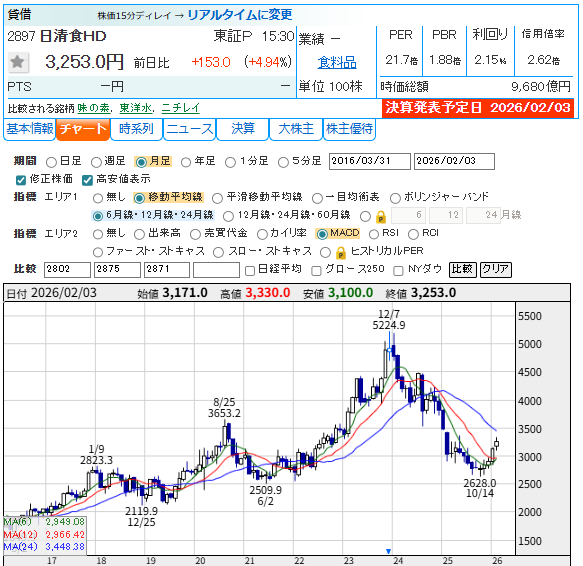The height and width of the screenshot is (566, 583).
Task: Select the 日足 period radio button
Action: point(51,162)
